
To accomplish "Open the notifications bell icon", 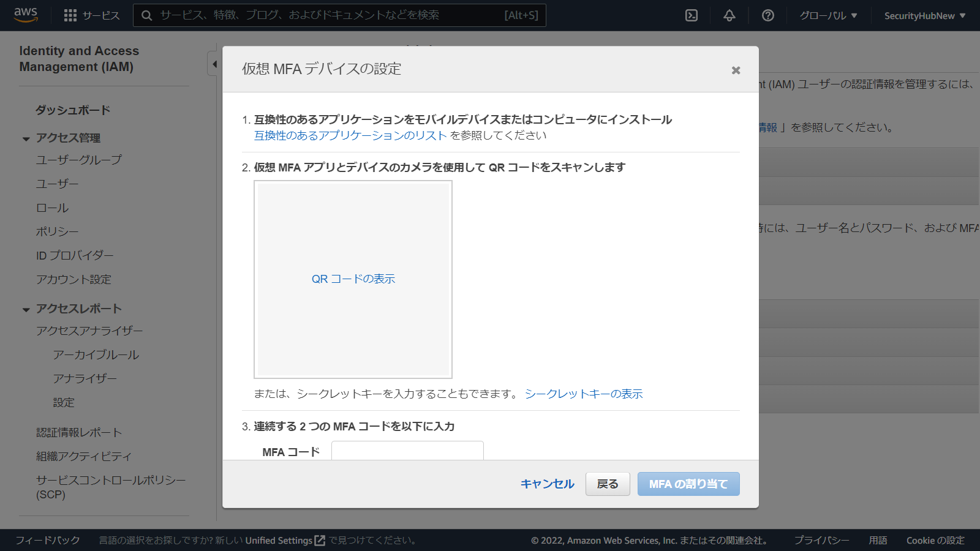I will 728,15.
